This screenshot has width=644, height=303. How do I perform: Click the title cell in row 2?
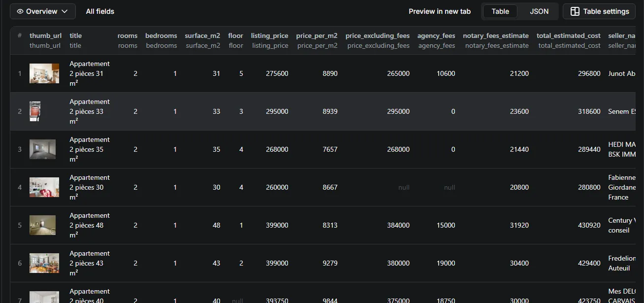90,111
